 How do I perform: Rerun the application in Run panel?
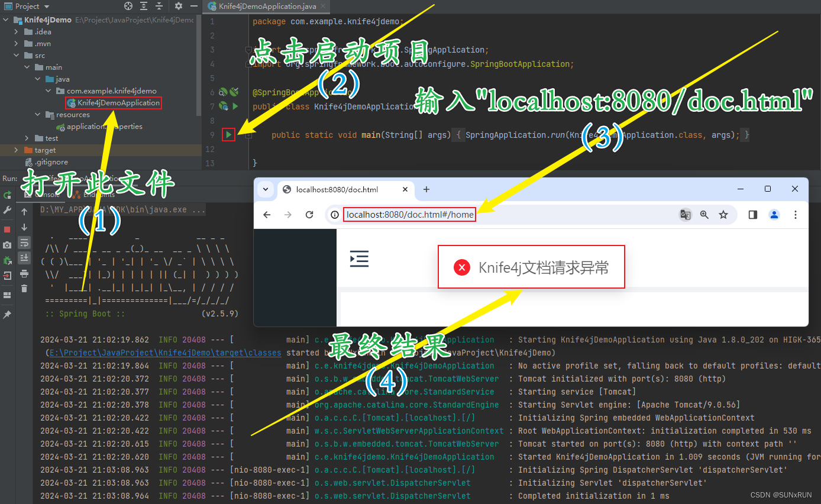click(x=7, y=195)
